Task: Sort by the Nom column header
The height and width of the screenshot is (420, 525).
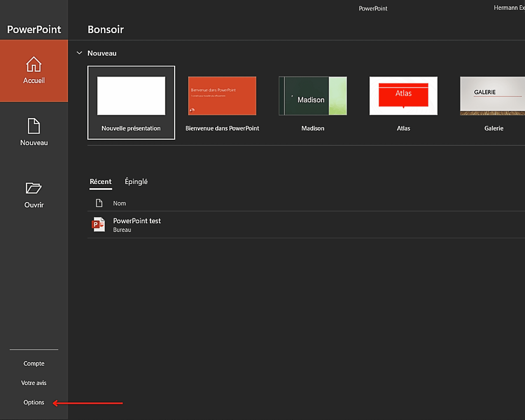Action: 119,203
